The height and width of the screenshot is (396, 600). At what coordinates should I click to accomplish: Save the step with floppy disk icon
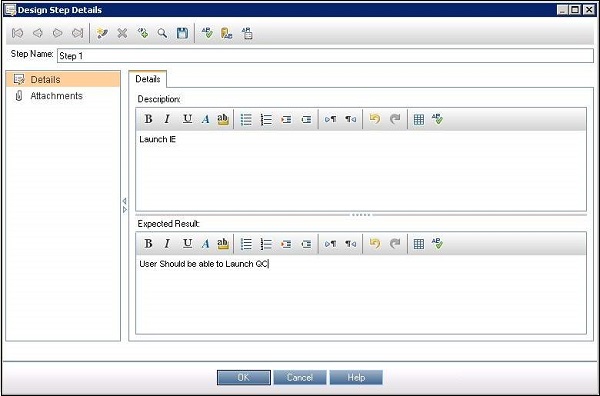(x=183, y=33)
